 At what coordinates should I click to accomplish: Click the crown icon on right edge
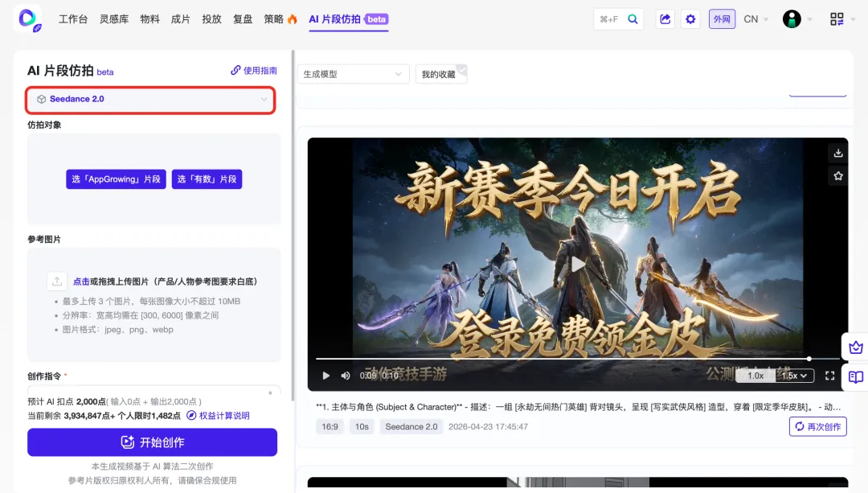click(856, 347)
